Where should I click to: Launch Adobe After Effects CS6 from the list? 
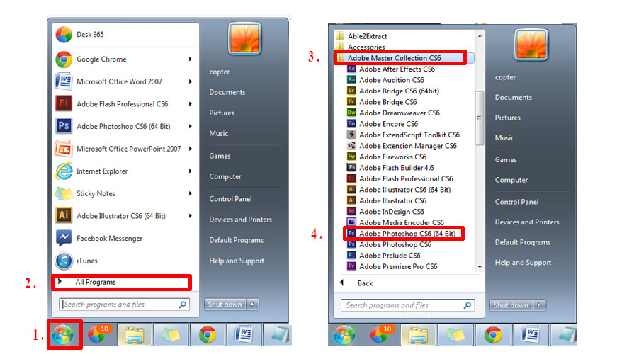(396, 69)
